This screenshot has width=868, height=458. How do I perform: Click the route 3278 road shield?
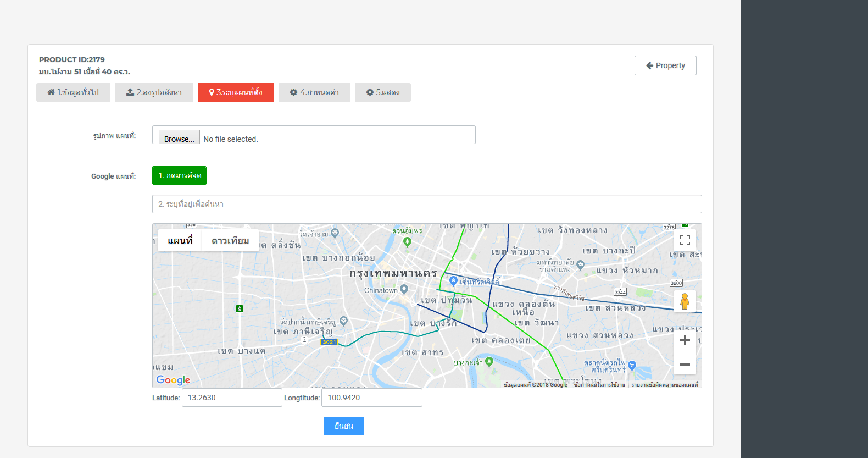click(x=669, y=227)
